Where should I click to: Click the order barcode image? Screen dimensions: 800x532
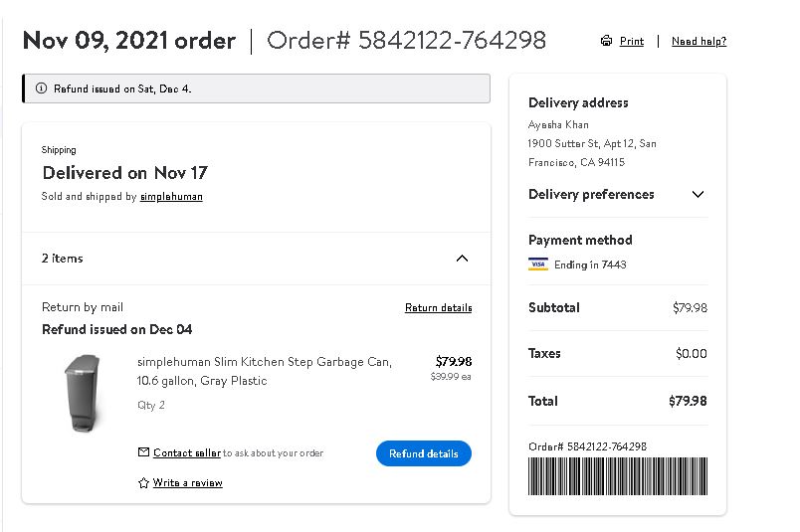pyautogui.click(x=618, y=476)
